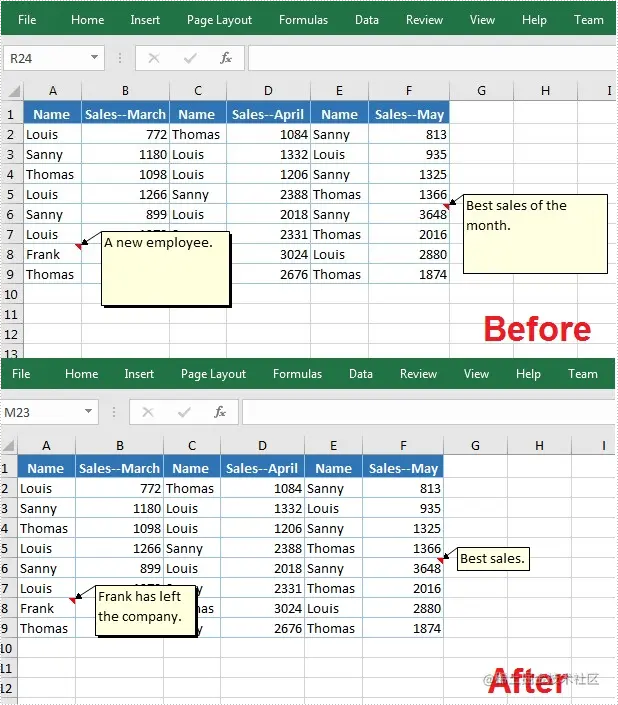Select cell 2880 in the After sheet
This screenshot has width=618, height=705.
[403, 608]
